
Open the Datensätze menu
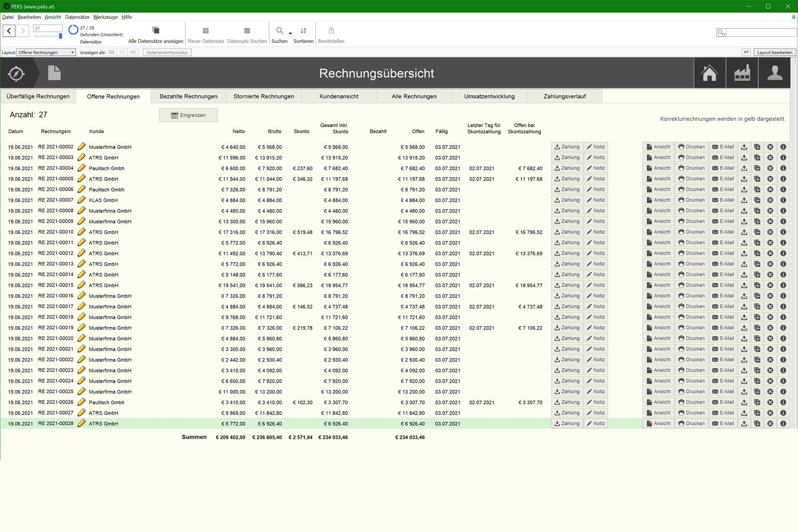click(x=77, y=17)
